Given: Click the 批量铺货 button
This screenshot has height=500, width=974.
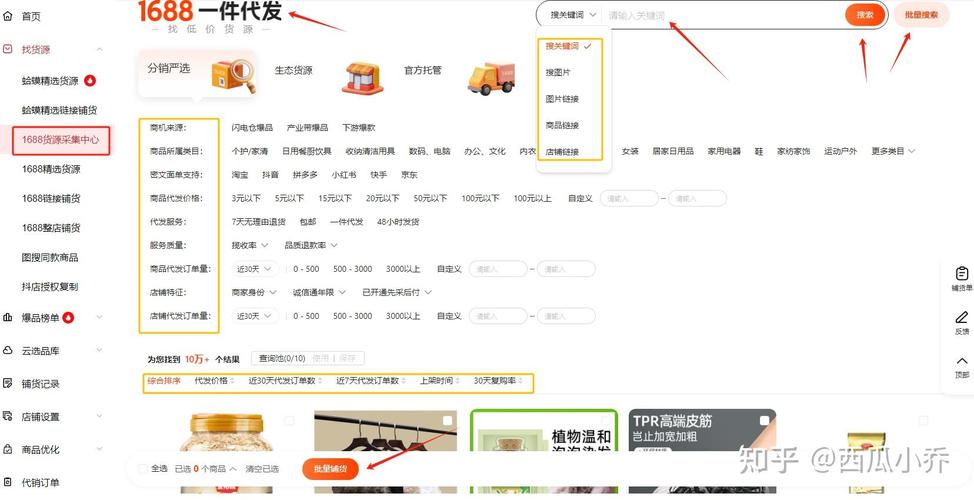Looking at the screenshot, I should pyautogui.click(x=330, y=469).
